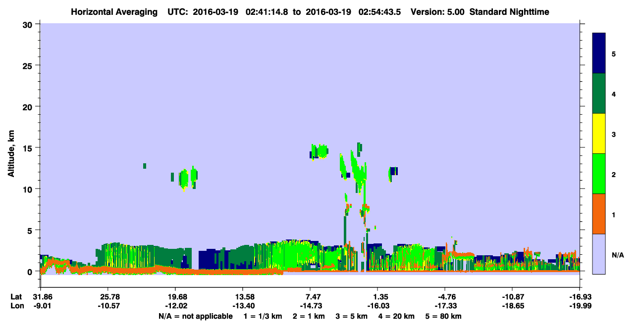The image size is (644, 330).
Task: Click the dark green colorbar segment labeled 4
Action: click(599, 94)
